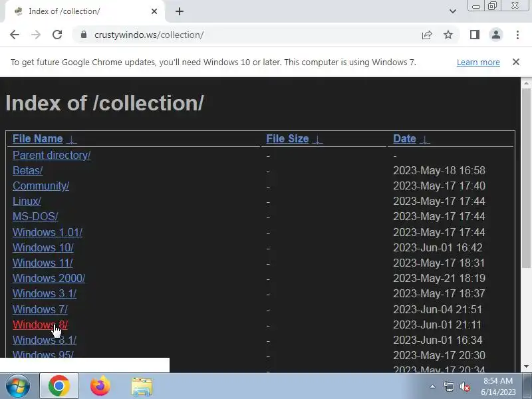Click the date 2023-Jun-01 16:42

438,247
